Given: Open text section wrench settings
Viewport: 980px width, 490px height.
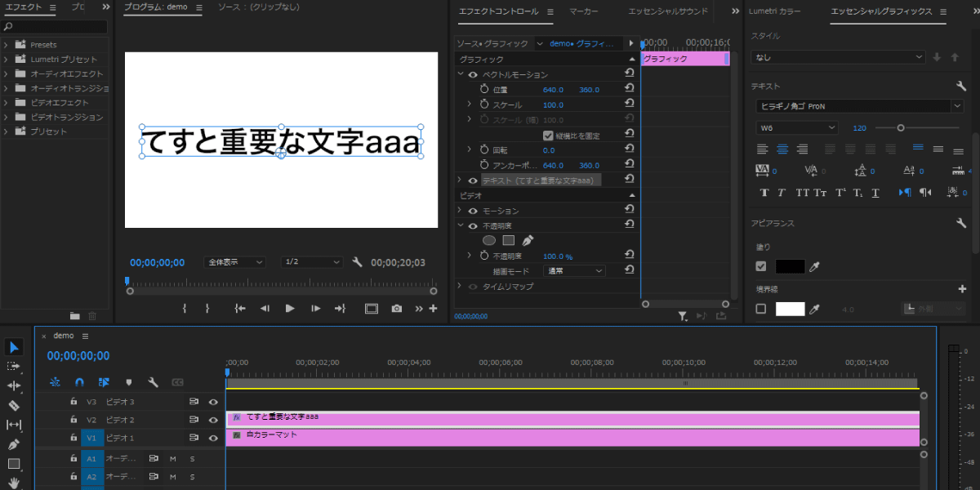Looking at the screenshot, I should tap(961, 86).
